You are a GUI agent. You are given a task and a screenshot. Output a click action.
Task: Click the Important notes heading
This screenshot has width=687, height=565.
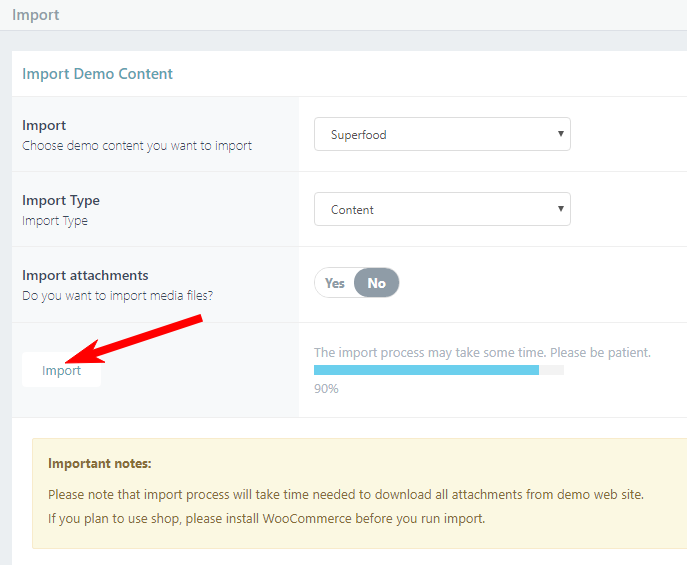(x=99, y=463)
